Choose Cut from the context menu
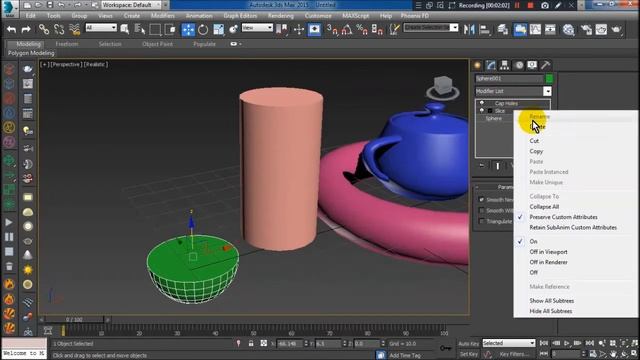Image resolution: width=640 pixels, height=360 pixels. (x=534, y=140)
